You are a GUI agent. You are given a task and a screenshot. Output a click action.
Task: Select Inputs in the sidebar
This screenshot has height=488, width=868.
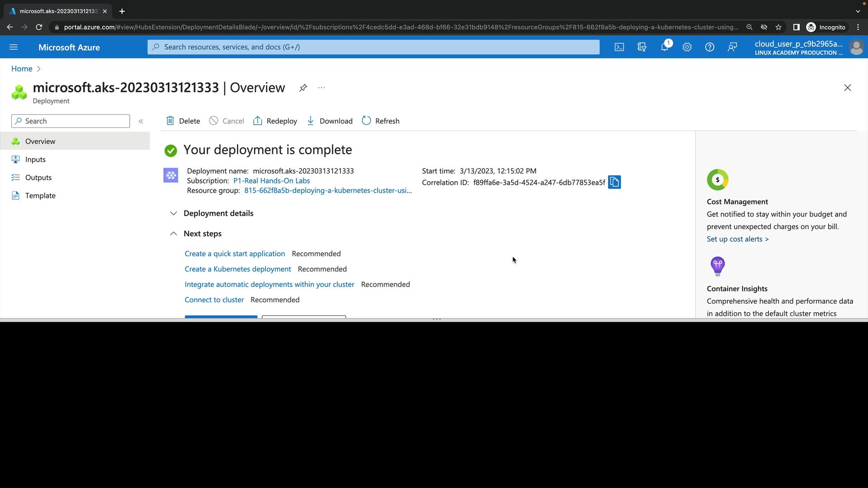point(35,160)
